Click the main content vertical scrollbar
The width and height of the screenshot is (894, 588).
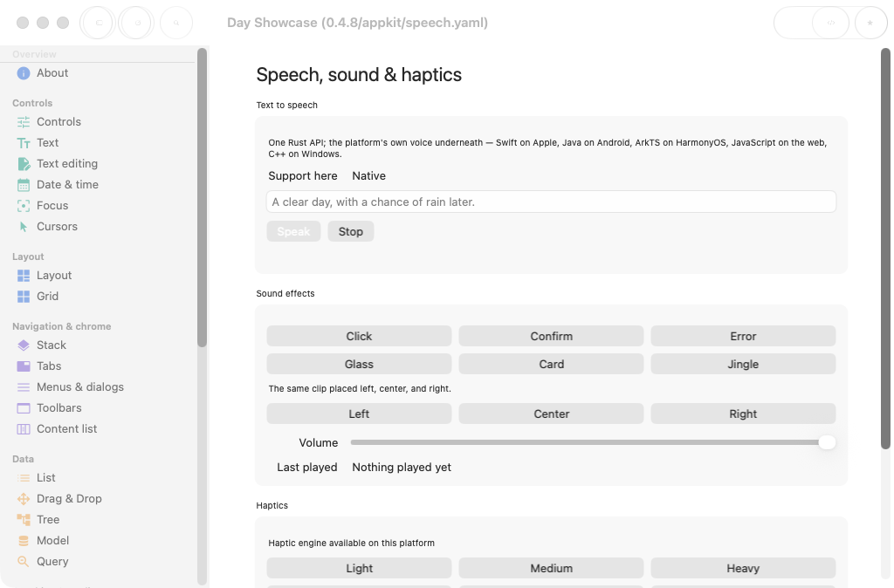885,249
